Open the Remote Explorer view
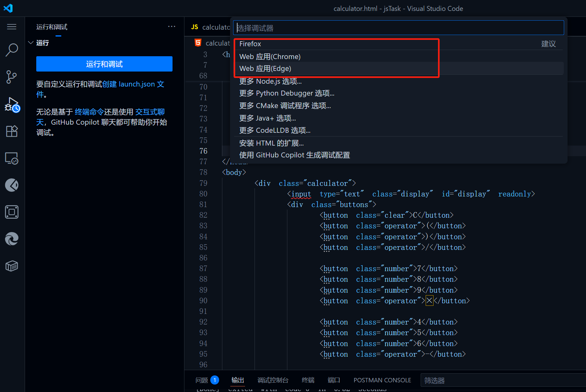 [12, 158]
